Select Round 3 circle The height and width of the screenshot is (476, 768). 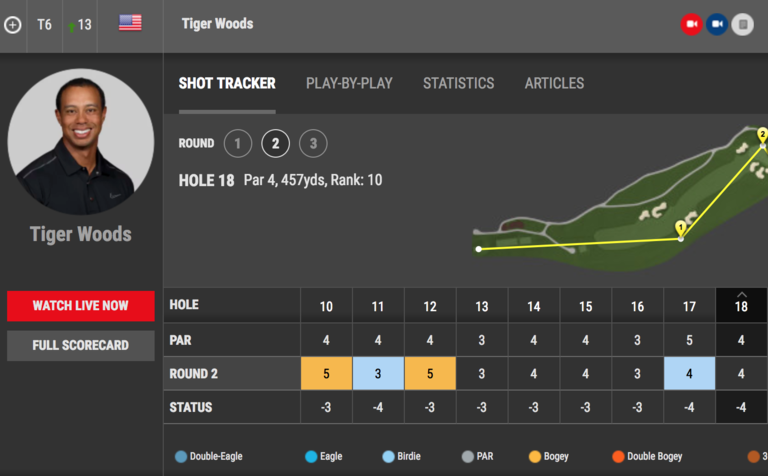point(313,143)
